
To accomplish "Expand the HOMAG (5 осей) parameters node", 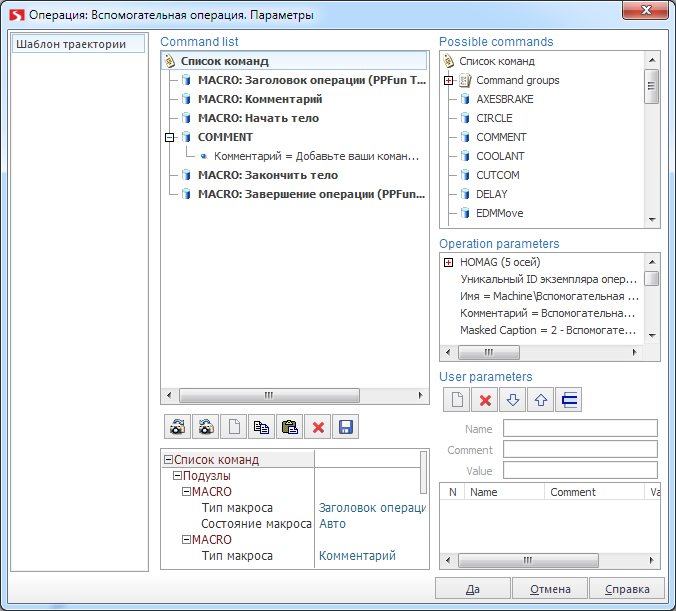I will pyautogui.click(x=448, y=262).
